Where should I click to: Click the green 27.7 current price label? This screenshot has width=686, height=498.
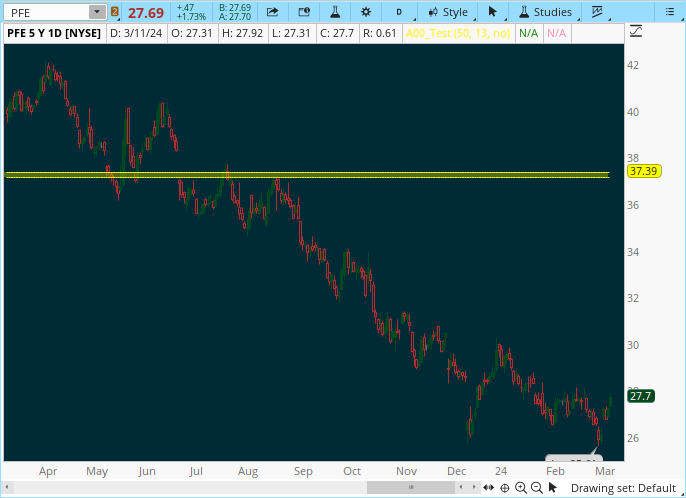(x=640, y=396)
